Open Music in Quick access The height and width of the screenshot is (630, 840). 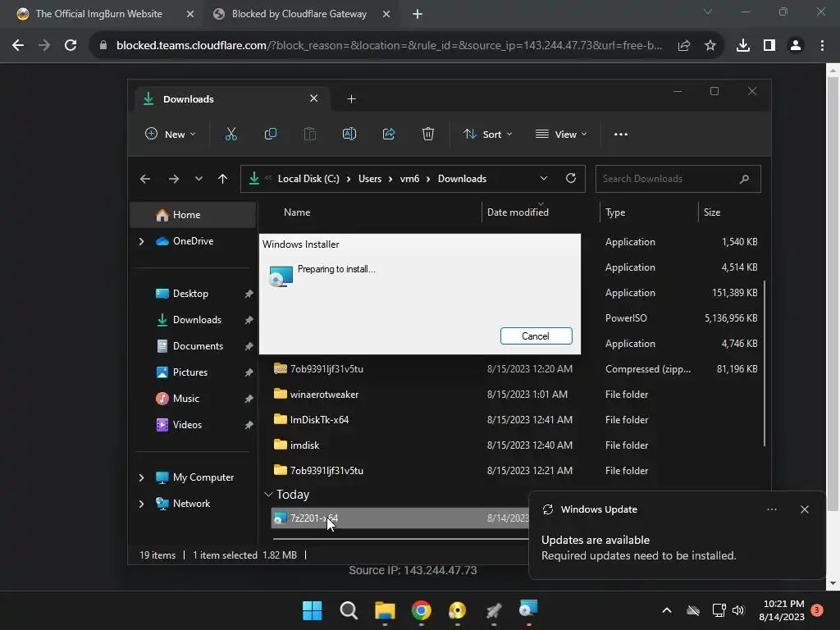185,399
